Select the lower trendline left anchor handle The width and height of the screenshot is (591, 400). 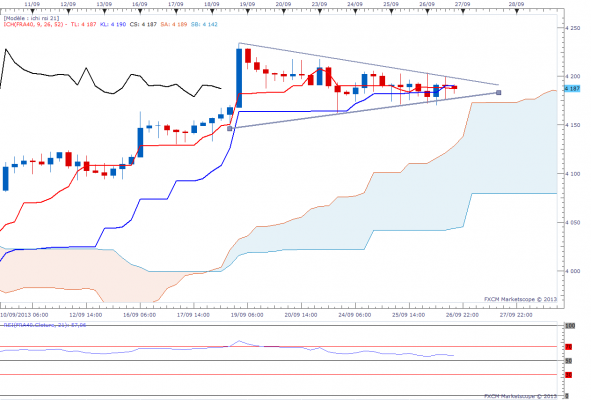tap(230, 129)
